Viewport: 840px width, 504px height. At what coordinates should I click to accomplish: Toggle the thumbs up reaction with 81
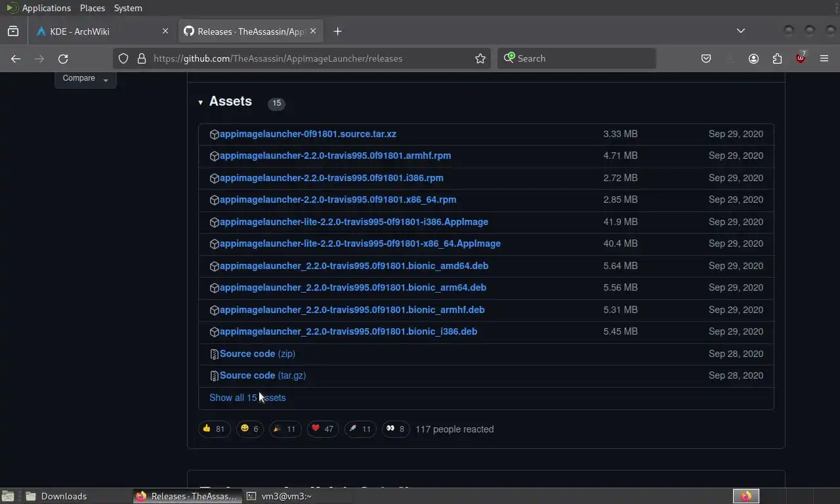(215, 429)
